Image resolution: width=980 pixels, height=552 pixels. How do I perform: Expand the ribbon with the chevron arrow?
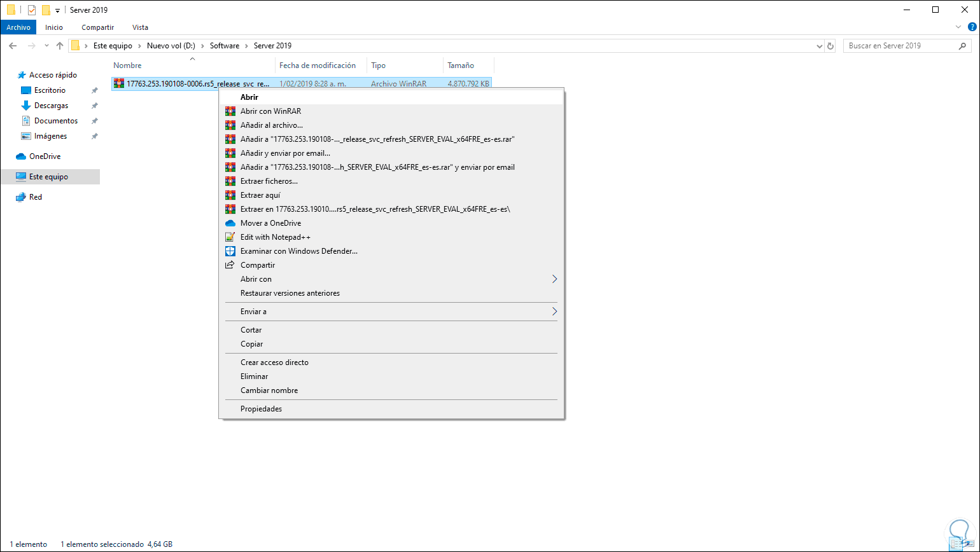click(959, 27)
